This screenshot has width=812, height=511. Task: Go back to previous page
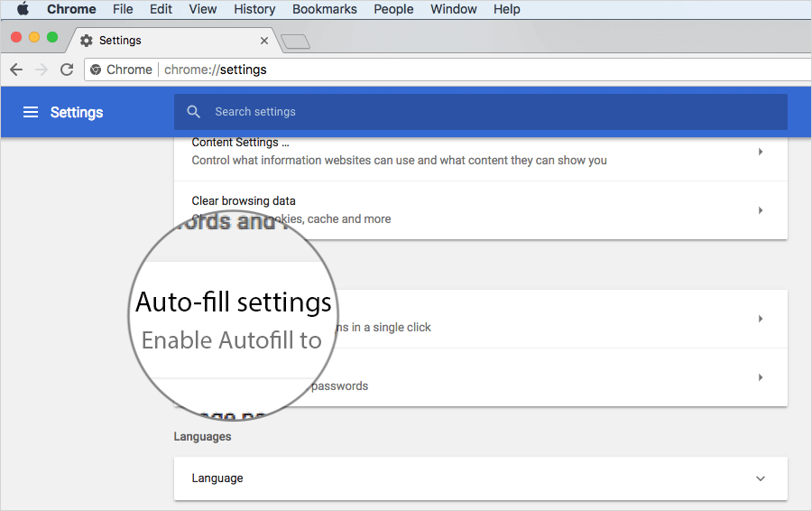click(x=16, y=70)
